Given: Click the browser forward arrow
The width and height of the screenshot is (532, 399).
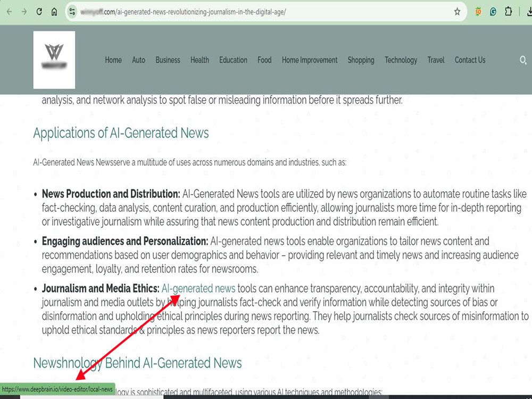Looking at the screenshot, I should pos(24,12).
